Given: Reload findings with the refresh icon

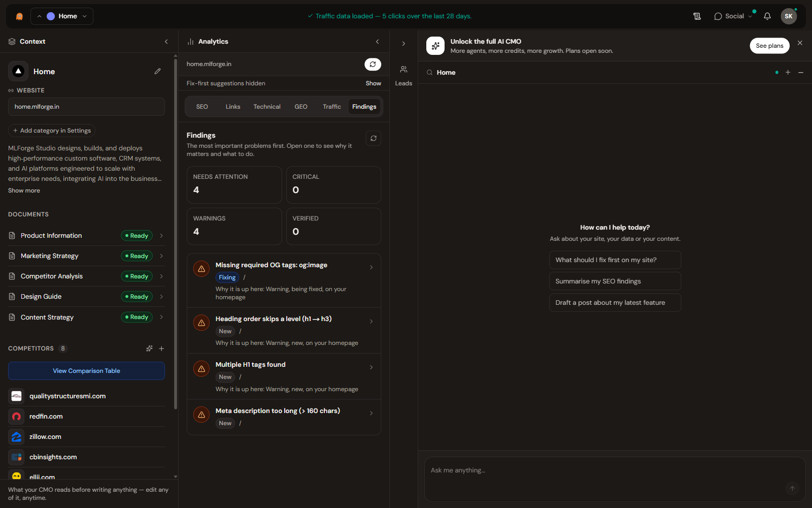Looking at the screenshot, I should (x=374, y=138).
